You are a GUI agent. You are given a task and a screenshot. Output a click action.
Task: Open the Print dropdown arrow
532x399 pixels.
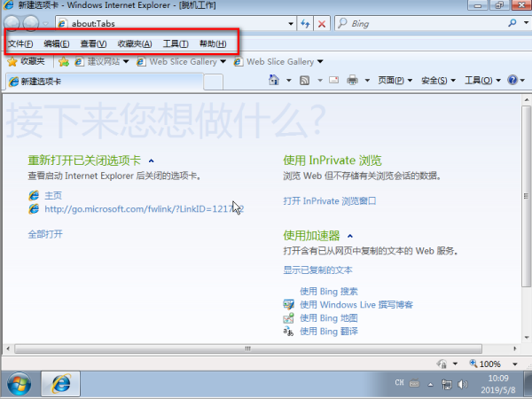coord(367,81)
